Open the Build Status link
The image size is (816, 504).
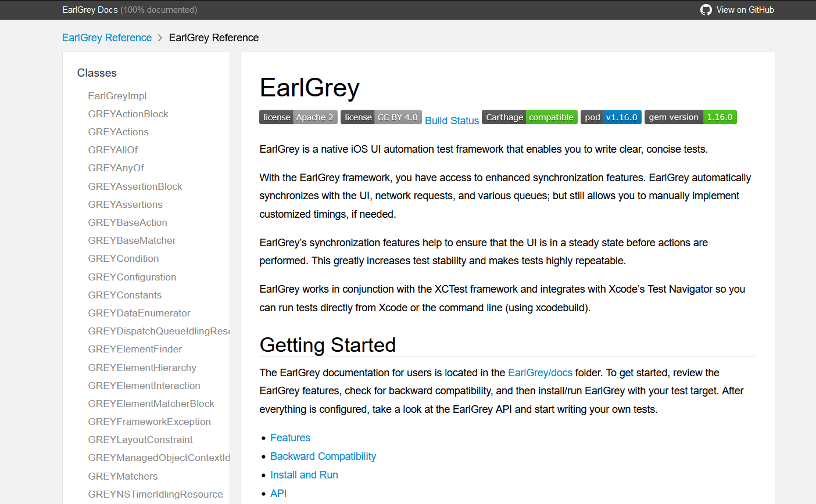452,120
